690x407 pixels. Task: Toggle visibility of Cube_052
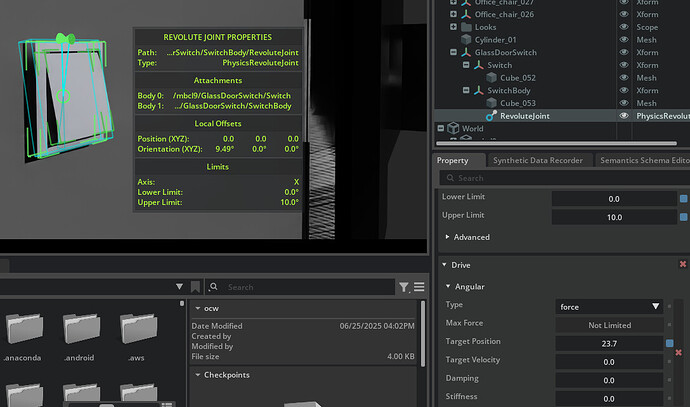624,77
